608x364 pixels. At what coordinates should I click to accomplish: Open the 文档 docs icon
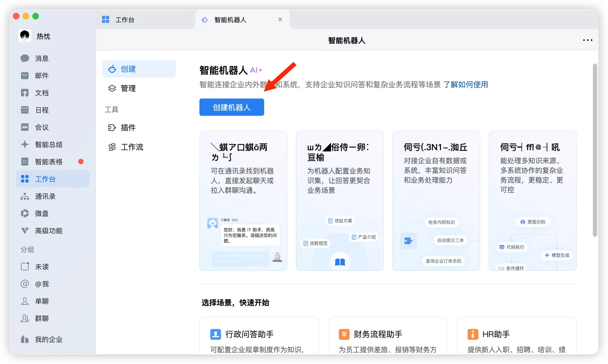point(41,93)
